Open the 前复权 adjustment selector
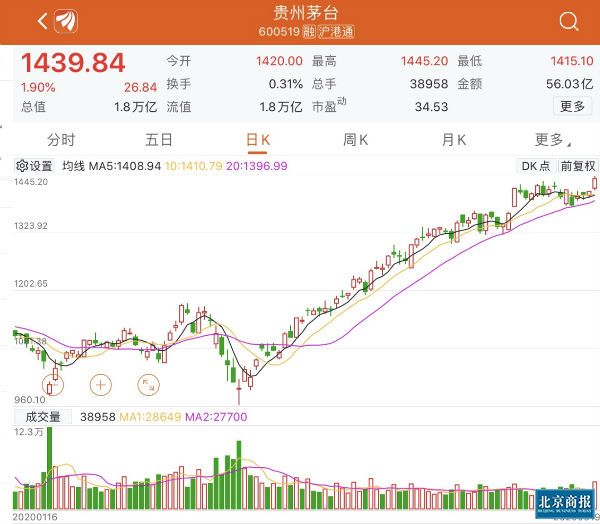Screen dimensions: 600x524 [x=578, y=166]
